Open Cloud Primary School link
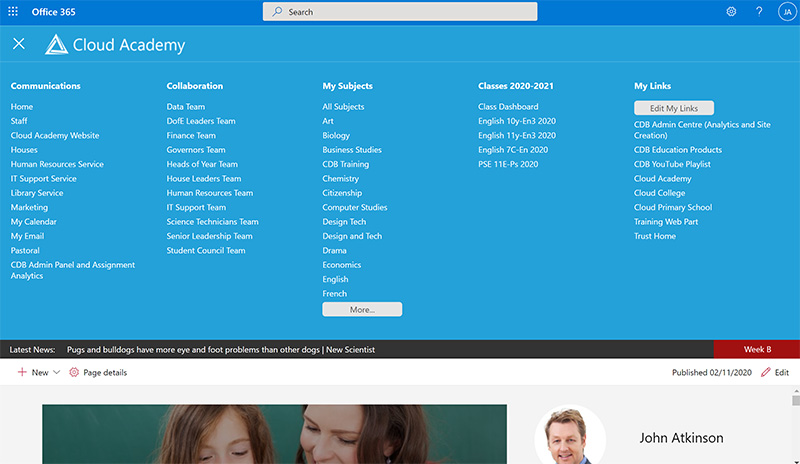Screen dimensions: 800x464 pos(673,207)
